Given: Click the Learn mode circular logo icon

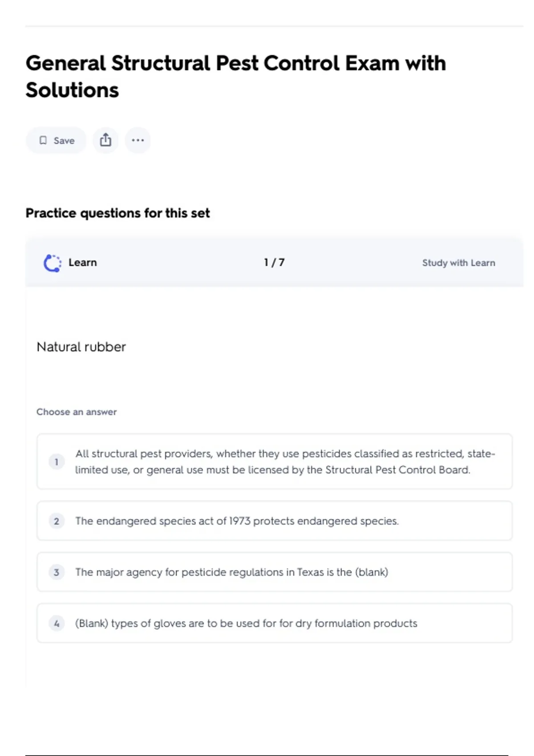Looking at the screenshot, I should [x=53, y=263].
